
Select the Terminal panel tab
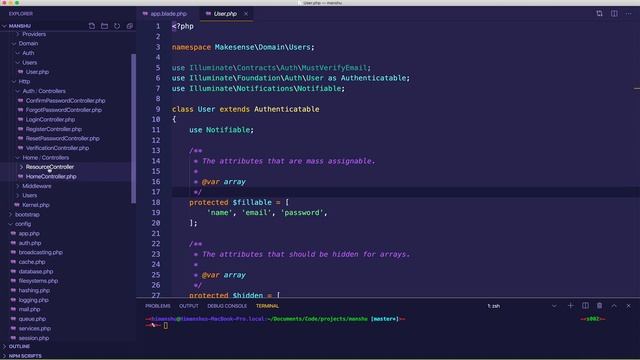click(267, 306)
